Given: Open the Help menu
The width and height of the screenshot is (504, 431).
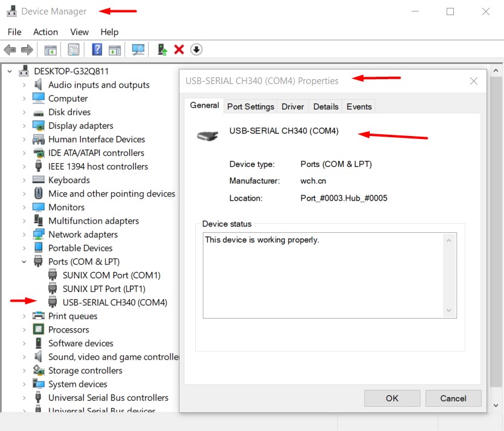Looking at the screenshot, I should click(x=109, y=32).
